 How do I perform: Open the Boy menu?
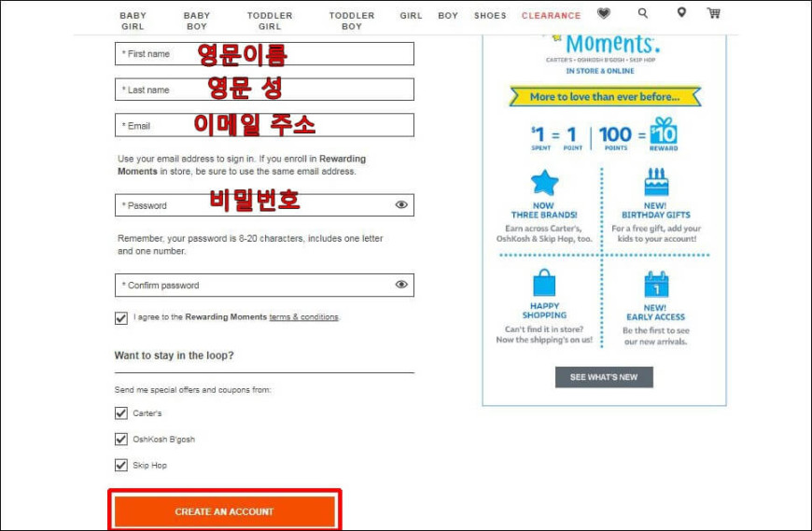tap(448, 16)
